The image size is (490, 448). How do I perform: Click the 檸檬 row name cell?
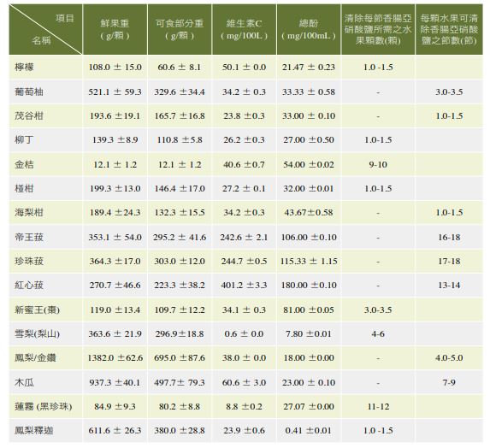point(24,68)
